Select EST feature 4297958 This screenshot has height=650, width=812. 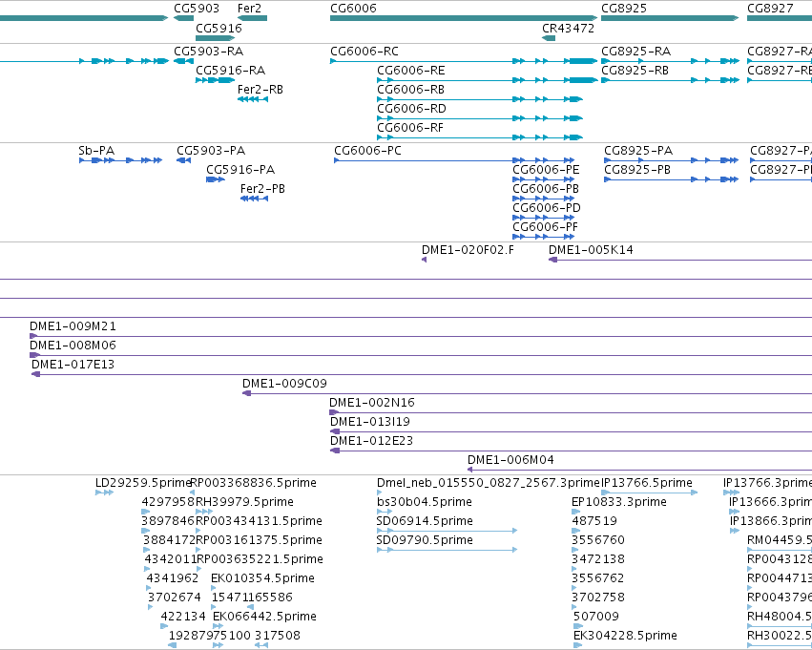(146, 513)
